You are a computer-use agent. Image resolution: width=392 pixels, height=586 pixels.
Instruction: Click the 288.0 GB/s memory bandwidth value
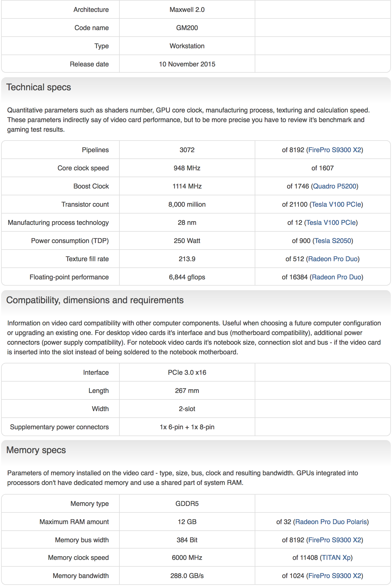pyautogui.click(x=187, y=576)
